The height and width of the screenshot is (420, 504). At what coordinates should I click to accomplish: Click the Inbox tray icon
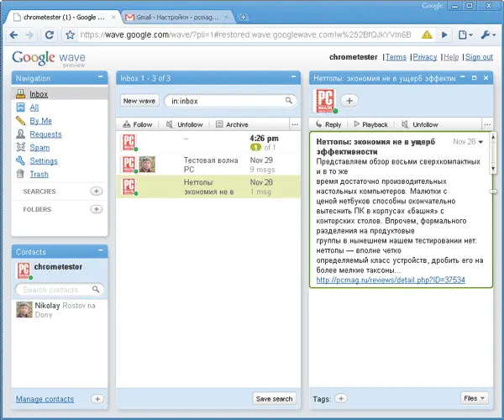[20, 94]
